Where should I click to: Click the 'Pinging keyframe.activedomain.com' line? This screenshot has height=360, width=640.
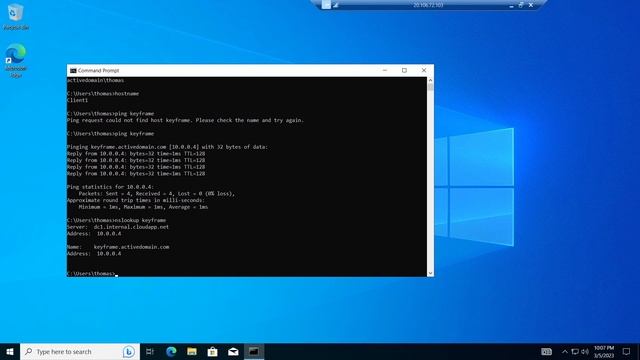tap(167, 147)
